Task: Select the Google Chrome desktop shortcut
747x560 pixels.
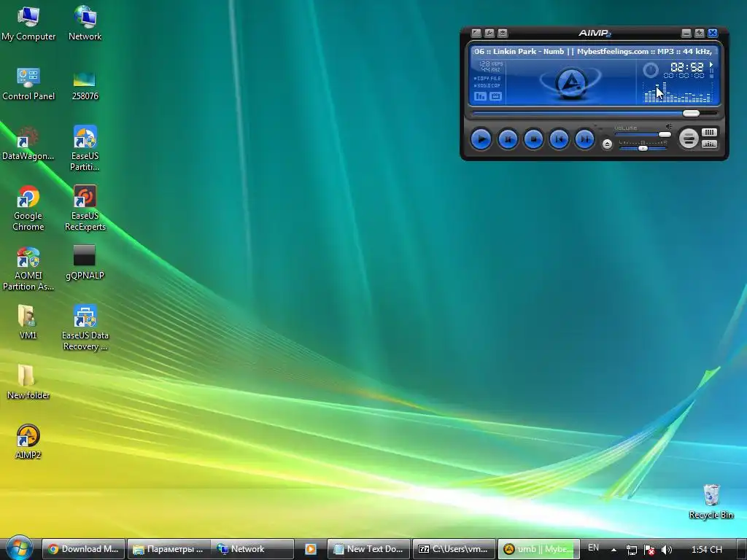Action: 28,208
